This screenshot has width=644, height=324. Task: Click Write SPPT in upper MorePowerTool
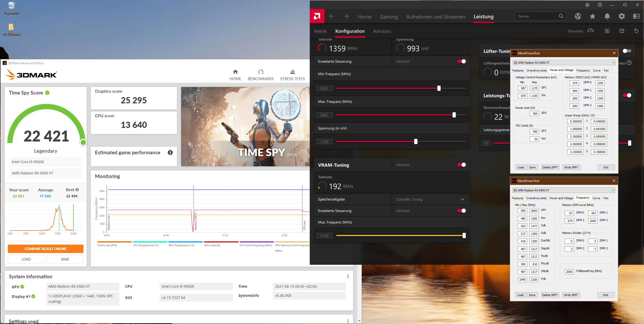click(571, 167)
